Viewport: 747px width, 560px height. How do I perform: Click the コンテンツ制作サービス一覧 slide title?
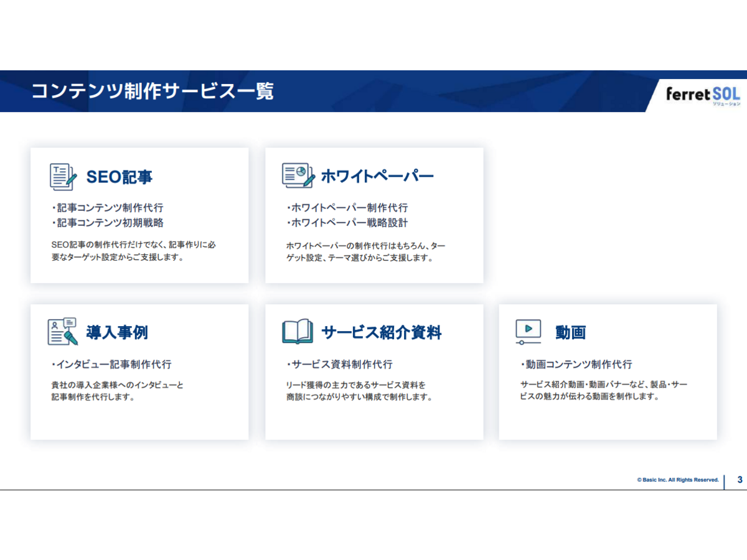click(x=153, y=91)
